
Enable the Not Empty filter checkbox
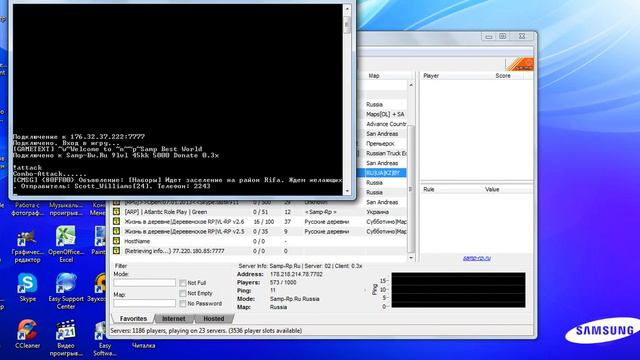[x=183, y=293]
